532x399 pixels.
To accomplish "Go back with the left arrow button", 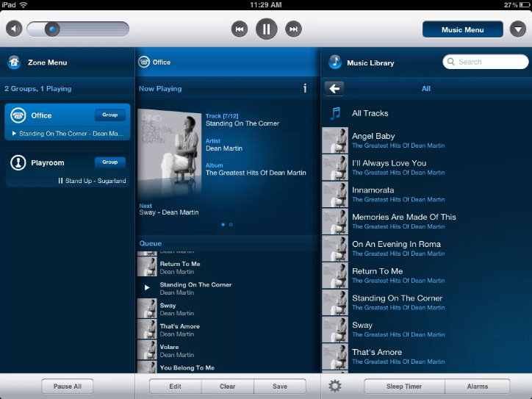I will pyautogui.click(x=334, y=89).
